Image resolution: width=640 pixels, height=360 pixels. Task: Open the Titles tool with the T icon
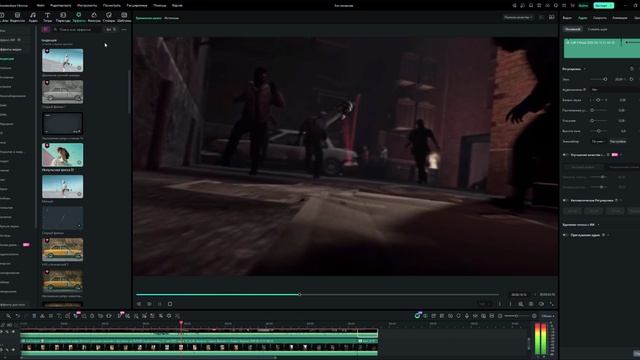(47, 17)
